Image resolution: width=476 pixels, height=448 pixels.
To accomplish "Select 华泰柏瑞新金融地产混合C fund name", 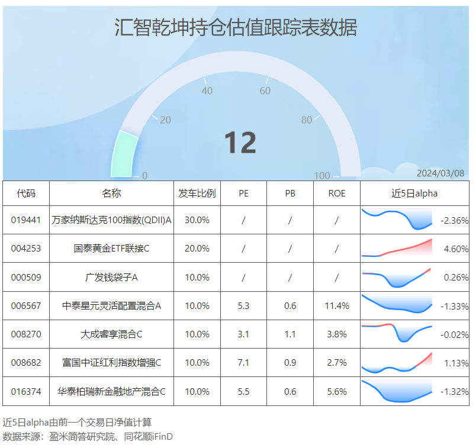I will 111,392.
